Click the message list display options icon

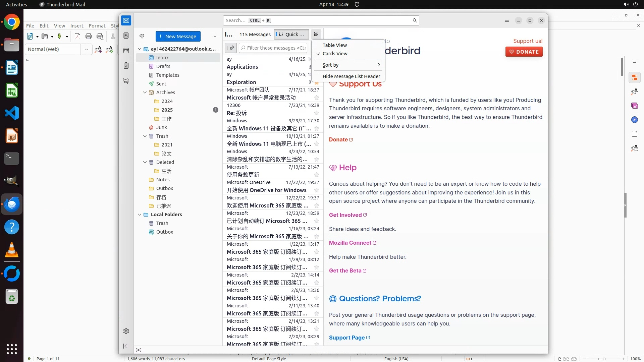pos(316,34)
